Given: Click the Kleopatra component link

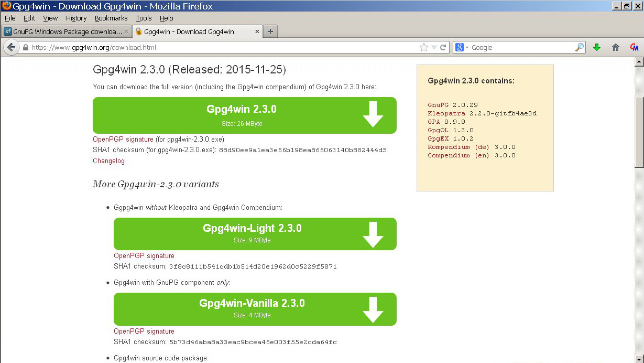Looking at the screenshot, I should (x=446, y=113).
